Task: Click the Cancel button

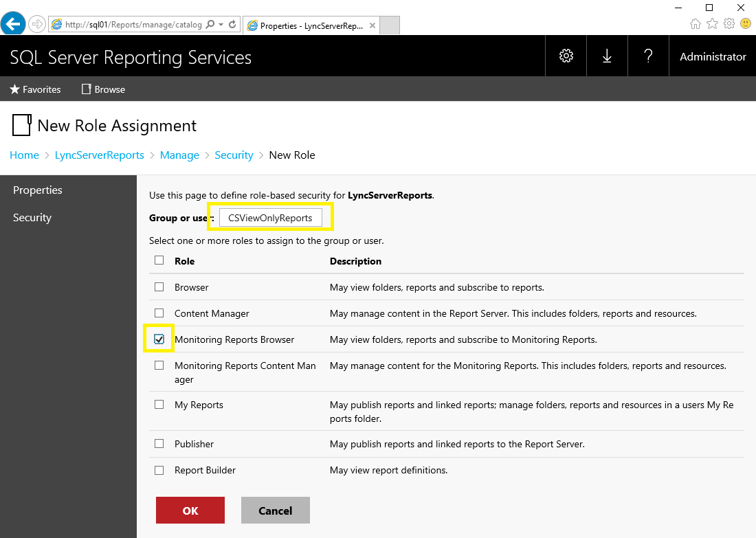Action: (276, 510)
